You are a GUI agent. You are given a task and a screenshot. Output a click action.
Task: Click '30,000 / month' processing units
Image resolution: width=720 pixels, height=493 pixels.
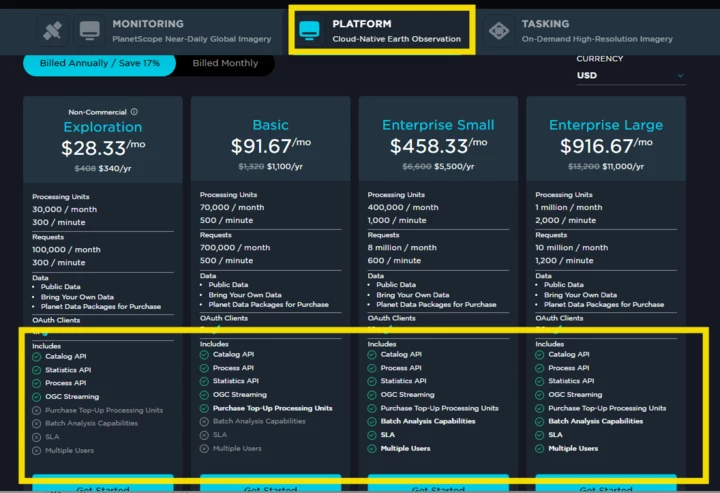(64, 209)
